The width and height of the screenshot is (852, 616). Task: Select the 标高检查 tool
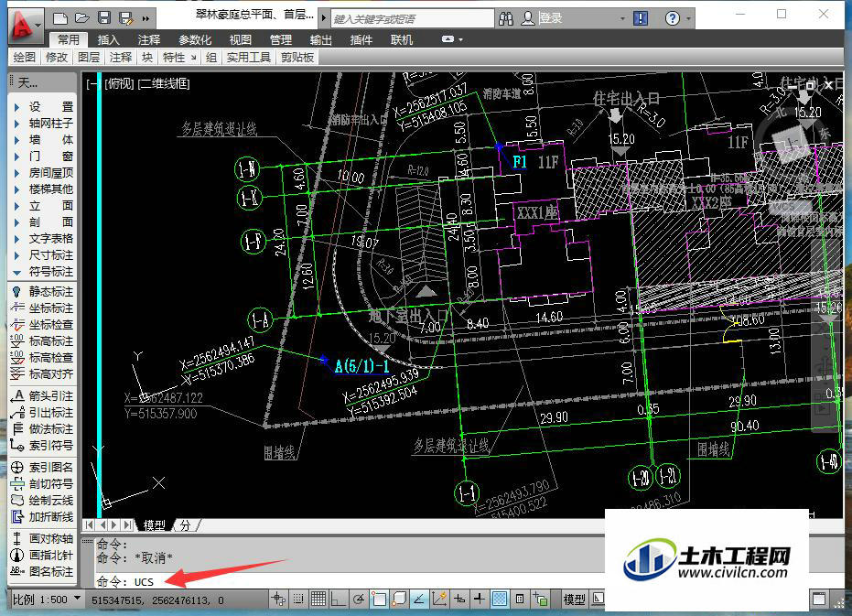coord(43,358)
